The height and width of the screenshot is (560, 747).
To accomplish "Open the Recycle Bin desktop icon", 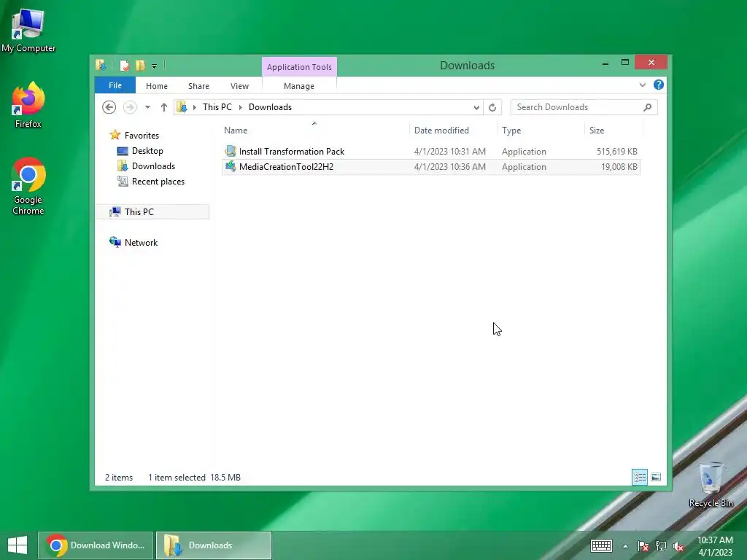I will (711, 485).
